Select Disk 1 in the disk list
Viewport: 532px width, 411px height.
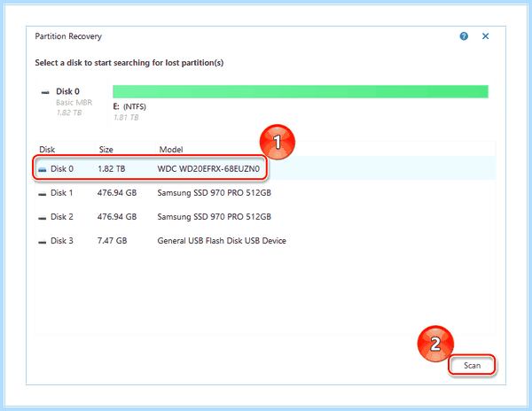tap(265, 193)
